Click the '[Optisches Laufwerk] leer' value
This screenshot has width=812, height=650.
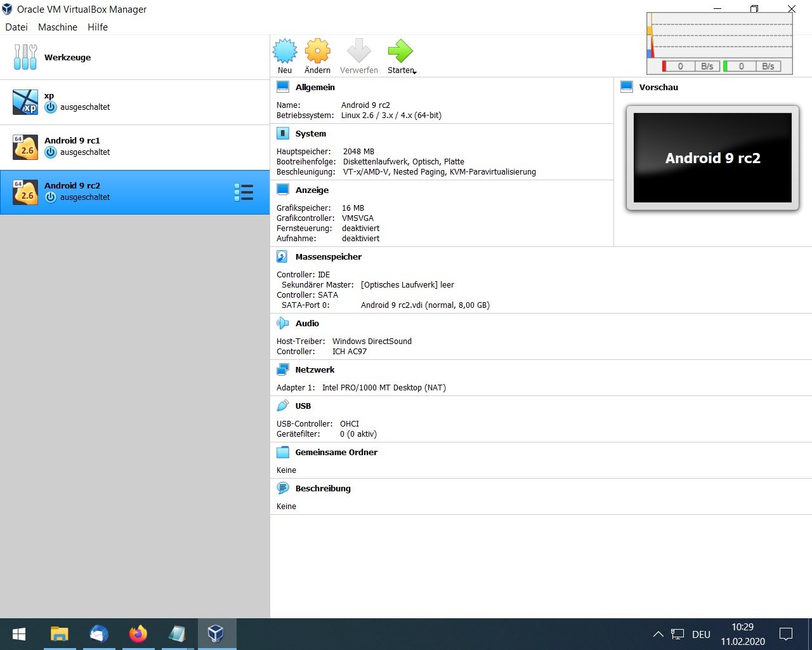click(407, 284)
